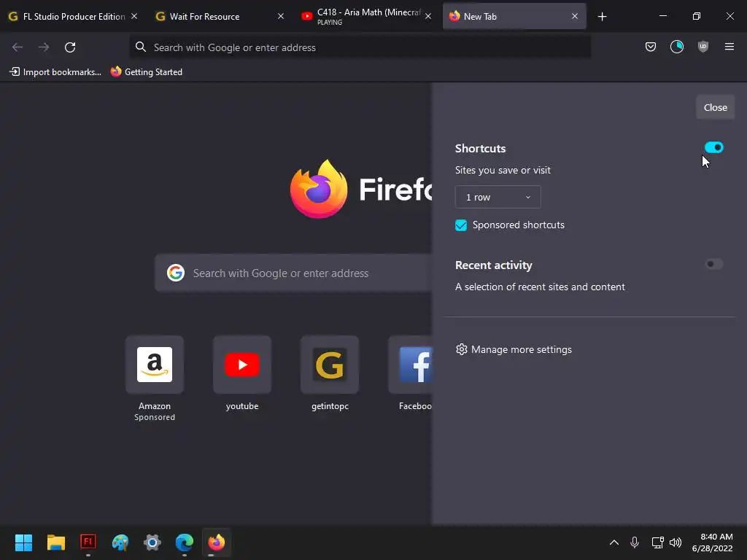The height and width of the screenshot is (560, 747).
Task: Expand the 1 row dropdown
Action: coord(498,197)
